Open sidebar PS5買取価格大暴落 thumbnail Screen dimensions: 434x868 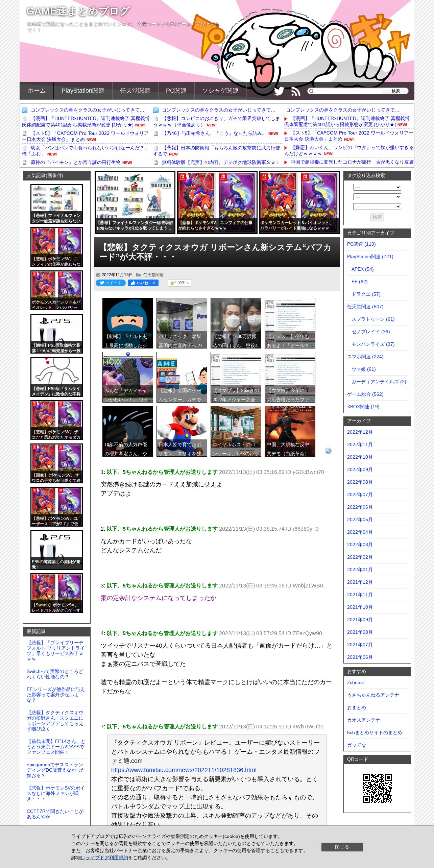click(57, 334)
